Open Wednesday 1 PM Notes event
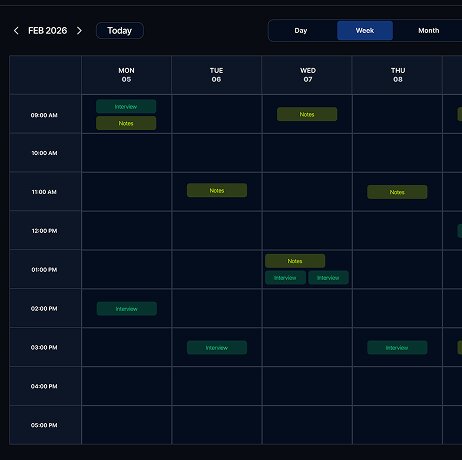The image size is (462, 460). (295, 261)
